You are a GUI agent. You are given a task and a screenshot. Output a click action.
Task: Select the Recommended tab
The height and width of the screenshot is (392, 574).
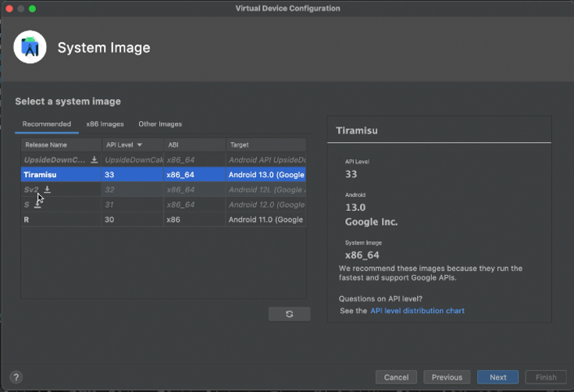tap(46, 124)
